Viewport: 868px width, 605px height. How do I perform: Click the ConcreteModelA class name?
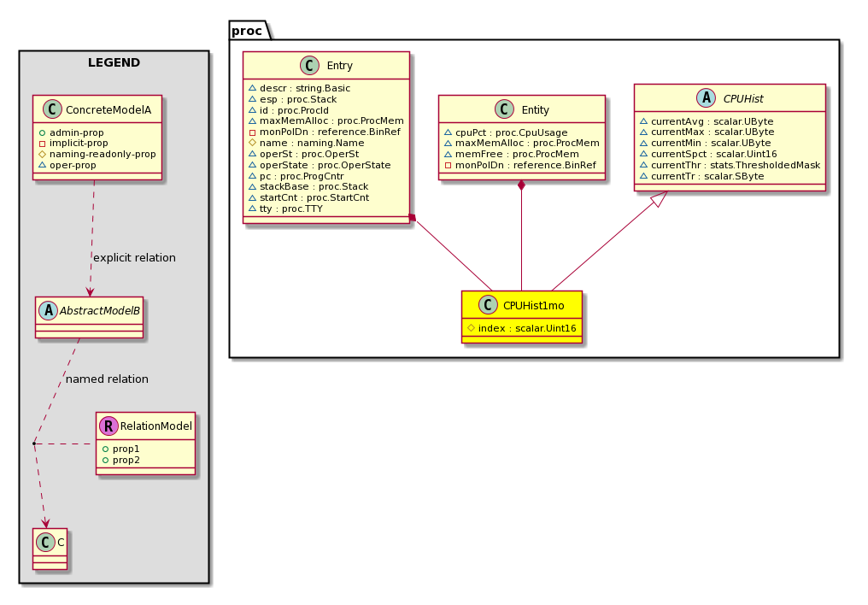click(x=108, y=109)
